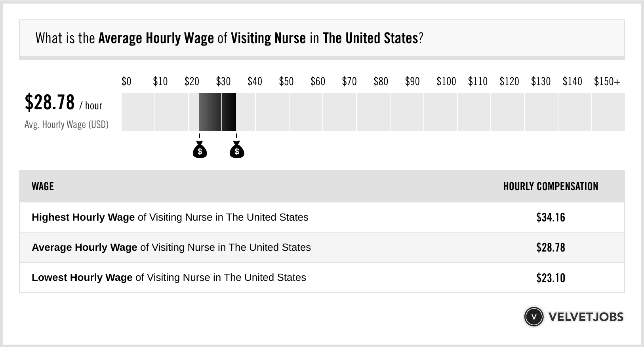Image resolution: width=644 pixels, height=347 pixels.
Task: Click the left money bag icon
Action: click(x=200, y=150)
